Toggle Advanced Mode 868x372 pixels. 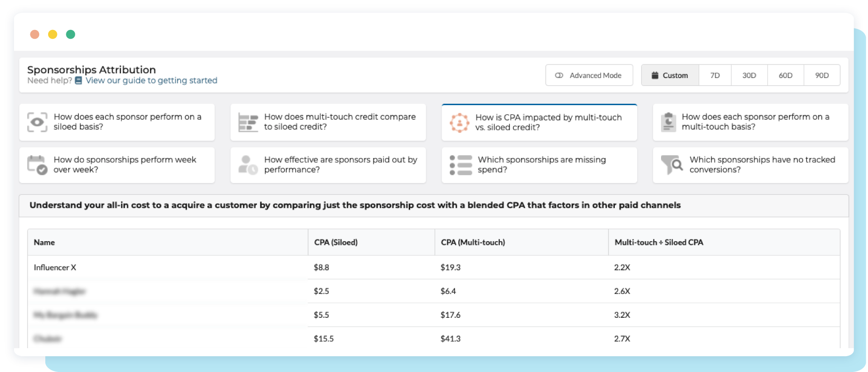coord(589,75)
